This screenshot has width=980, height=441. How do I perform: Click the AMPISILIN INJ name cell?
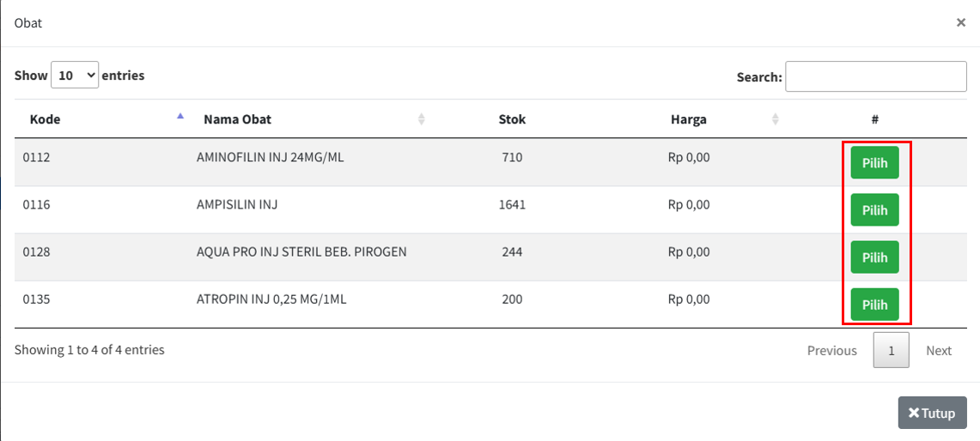pos(237,205)
